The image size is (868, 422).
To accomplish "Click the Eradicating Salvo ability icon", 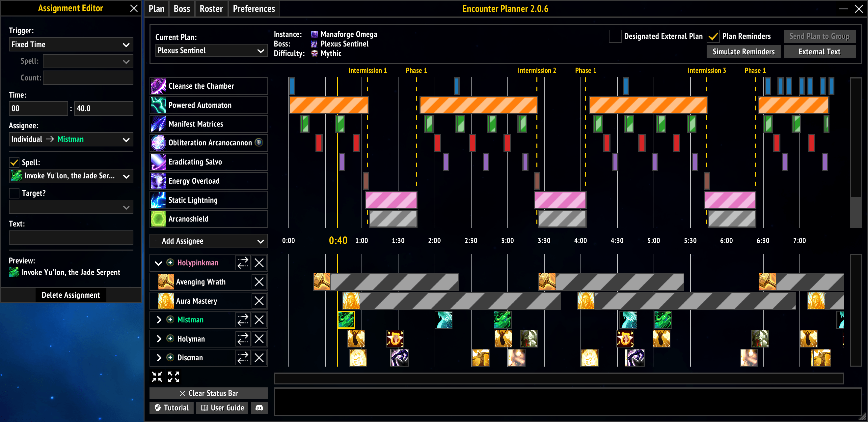I will [x=158, y=162].
